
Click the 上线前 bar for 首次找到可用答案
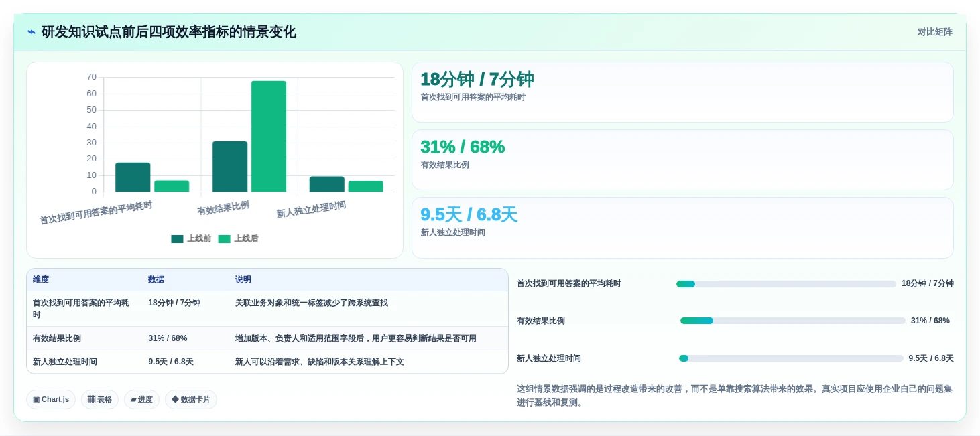pyautogui.click(x=133, y=177)
